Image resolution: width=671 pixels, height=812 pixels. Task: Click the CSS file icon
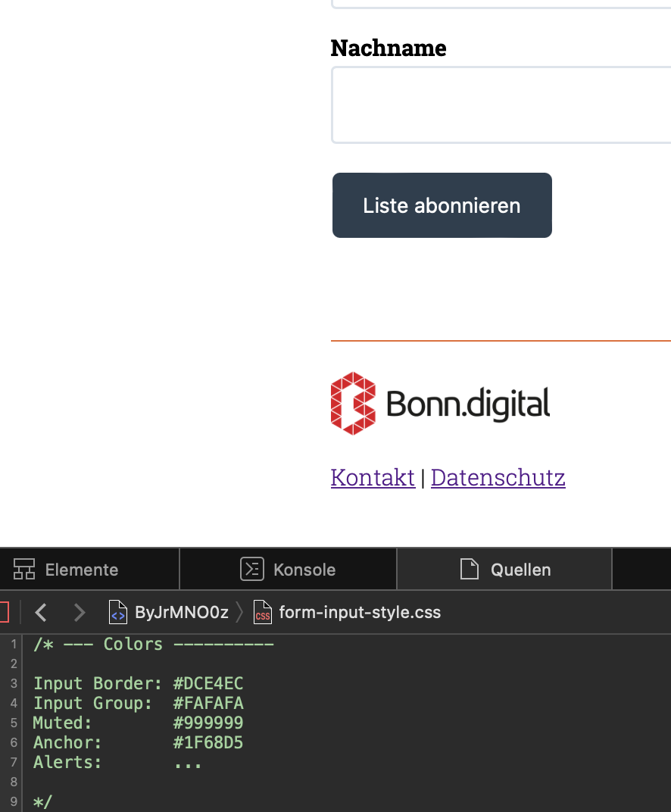[263, 613]
